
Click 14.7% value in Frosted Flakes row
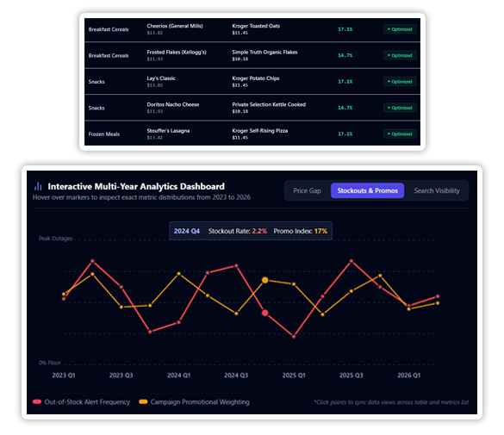click(345, 55)
